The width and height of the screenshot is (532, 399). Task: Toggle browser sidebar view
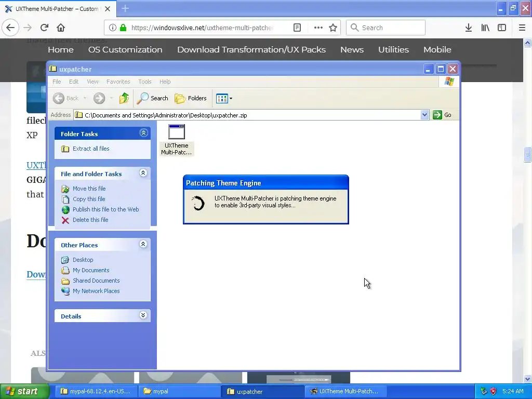pyautogui.click(x=502, y=28)
